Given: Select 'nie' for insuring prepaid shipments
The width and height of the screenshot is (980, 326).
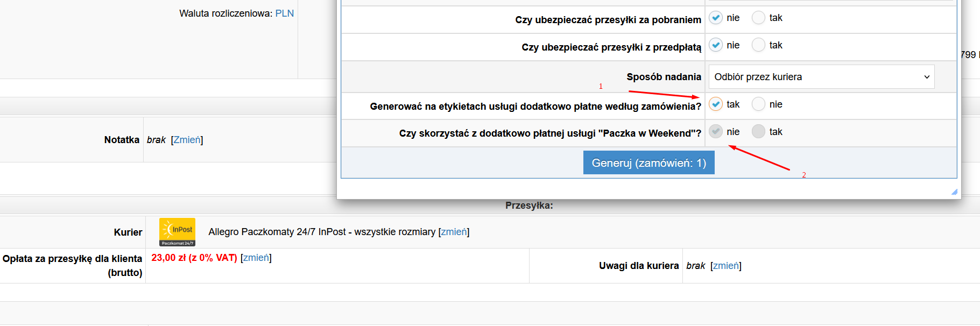Looking at the screenshot, I should pyautogui.click(x=716, y=45).
